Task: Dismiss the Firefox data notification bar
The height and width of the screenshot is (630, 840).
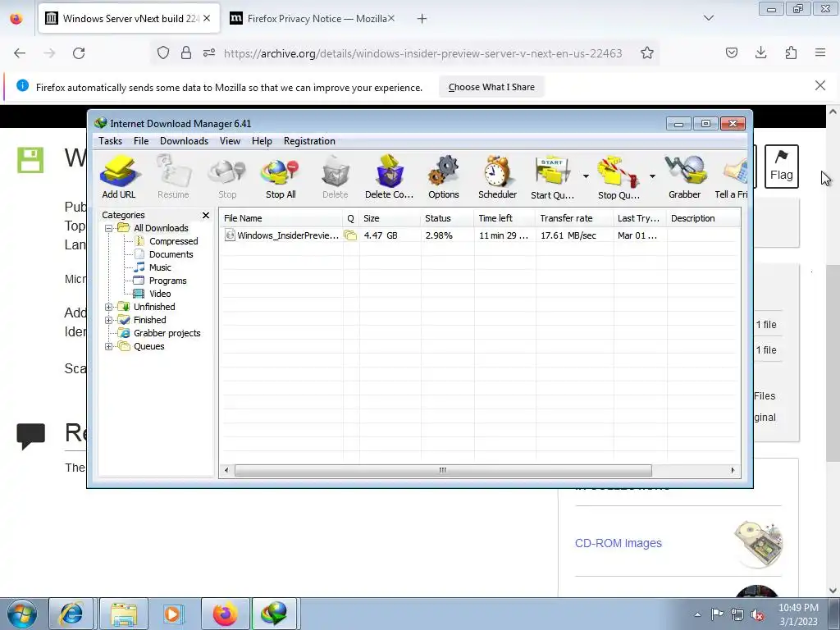Action: (819, 85)
